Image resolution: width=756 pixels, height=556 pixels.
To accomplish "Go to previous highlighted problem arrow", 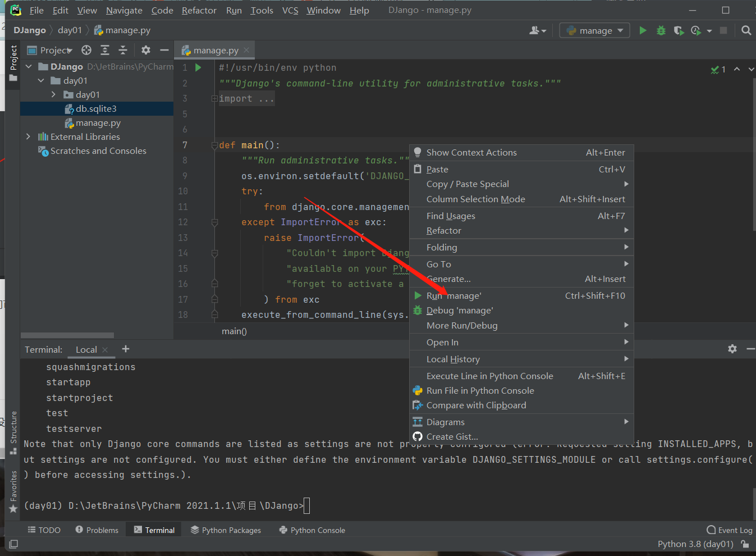I will [737, 69].
